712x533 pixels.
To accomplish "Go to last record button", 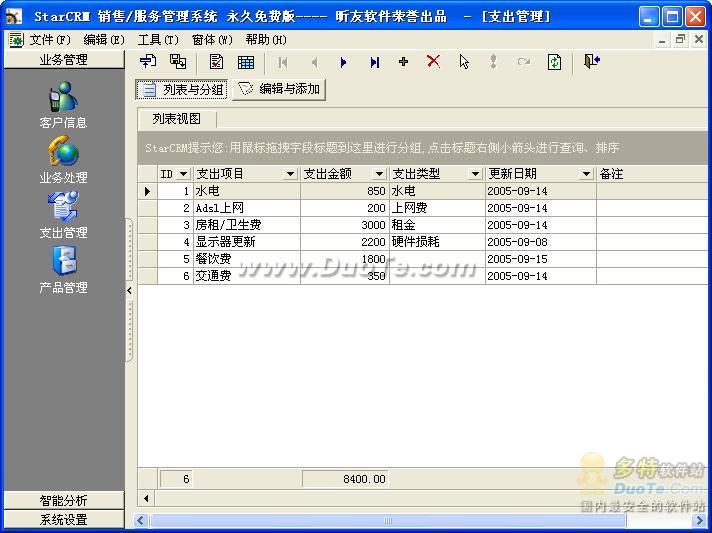I will point(374,62).
